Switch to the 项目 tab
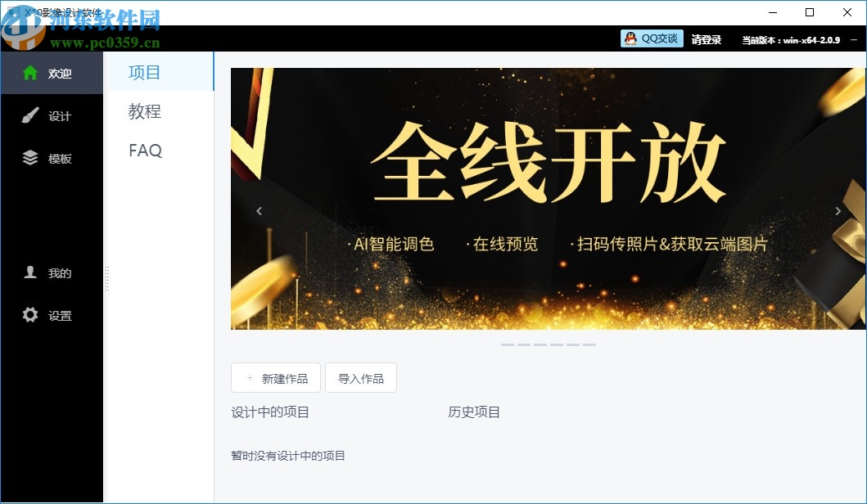 coord(143,72)
